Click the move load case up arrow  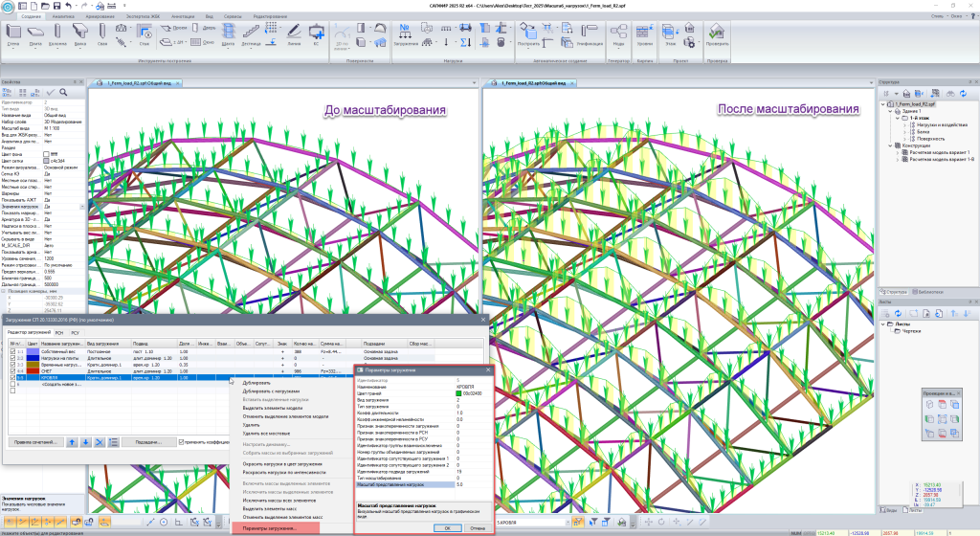[x=71, y=442]
